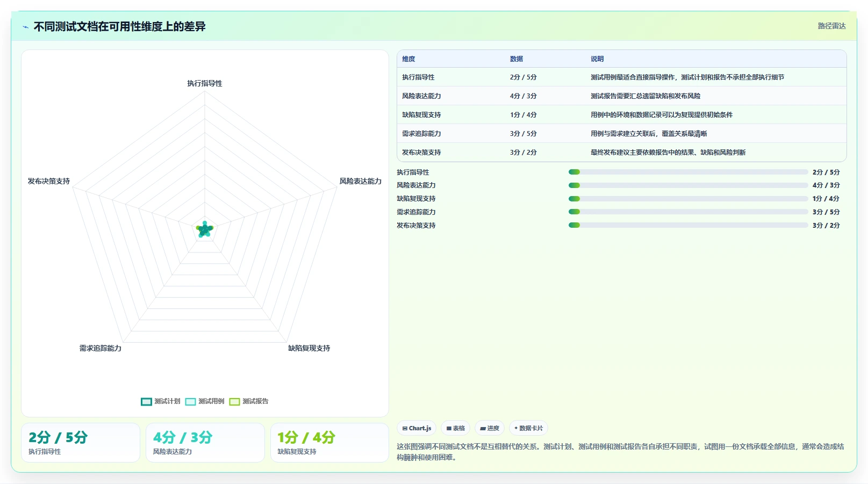
Task: Click the radar axis label 执行指导性
Action: [x=205, y=83]
